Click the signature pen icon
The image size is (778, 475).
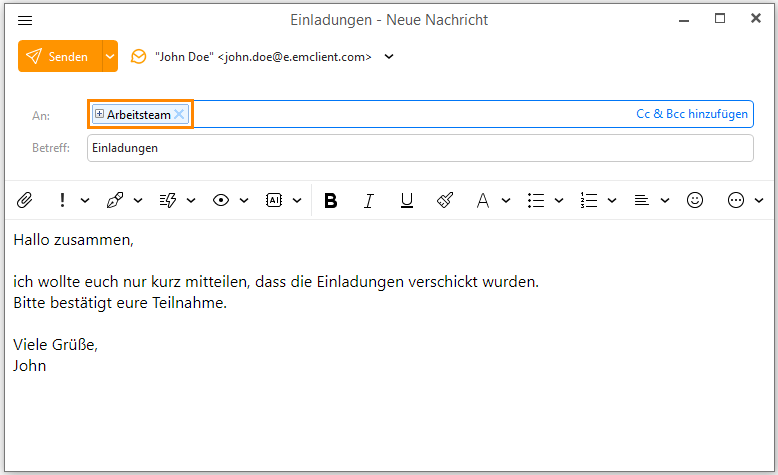click(x=114, y=200)
